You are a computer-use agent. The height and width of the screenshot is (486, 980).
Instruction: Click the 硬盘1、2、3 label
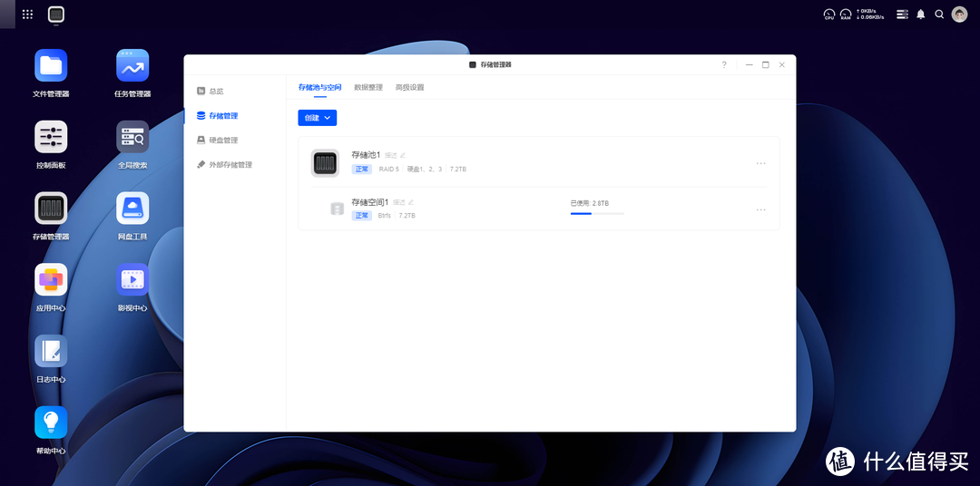coord(425,170)
